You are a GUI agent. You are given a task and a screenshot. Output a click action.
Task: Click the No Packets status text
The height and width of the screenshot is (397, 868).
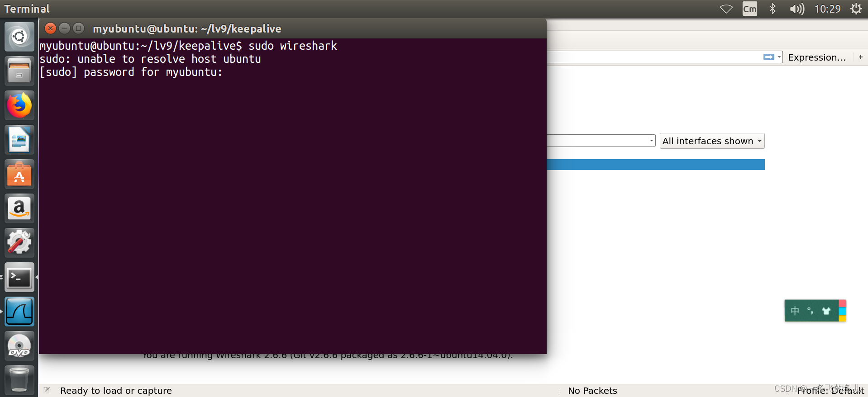tap(592, 391)
